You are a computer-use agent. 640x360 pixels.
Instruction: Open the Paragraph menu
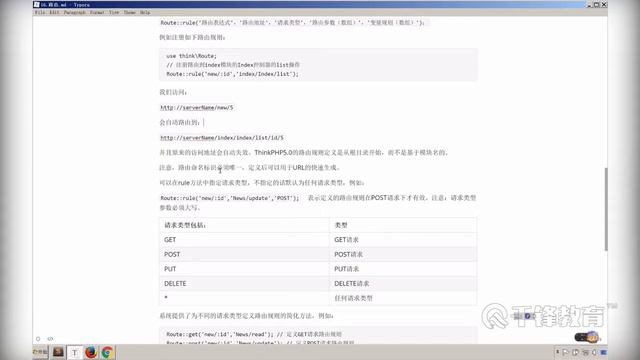pyautogui.click(x=75, y=13)
